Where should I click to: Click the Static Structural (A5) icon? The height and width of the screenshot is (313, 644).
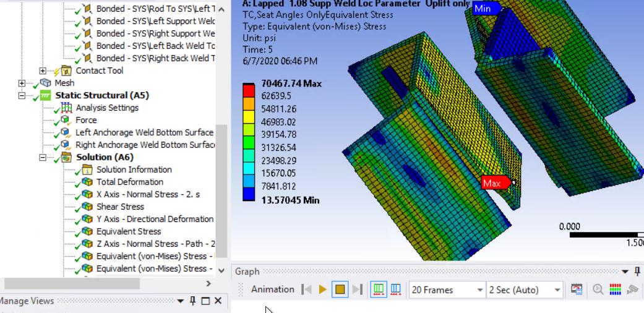(x=45, y=95)
